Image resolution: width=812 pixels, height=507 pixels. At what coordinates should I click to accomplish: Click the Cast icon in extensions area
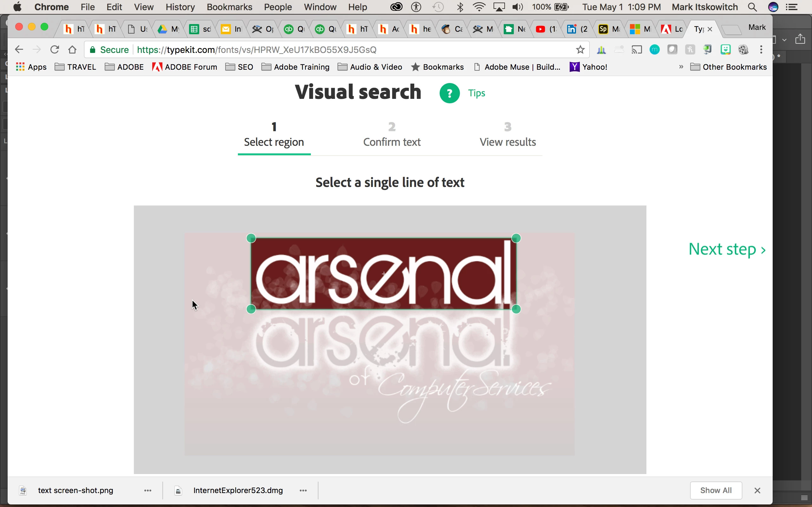click(x=637, y=50)
